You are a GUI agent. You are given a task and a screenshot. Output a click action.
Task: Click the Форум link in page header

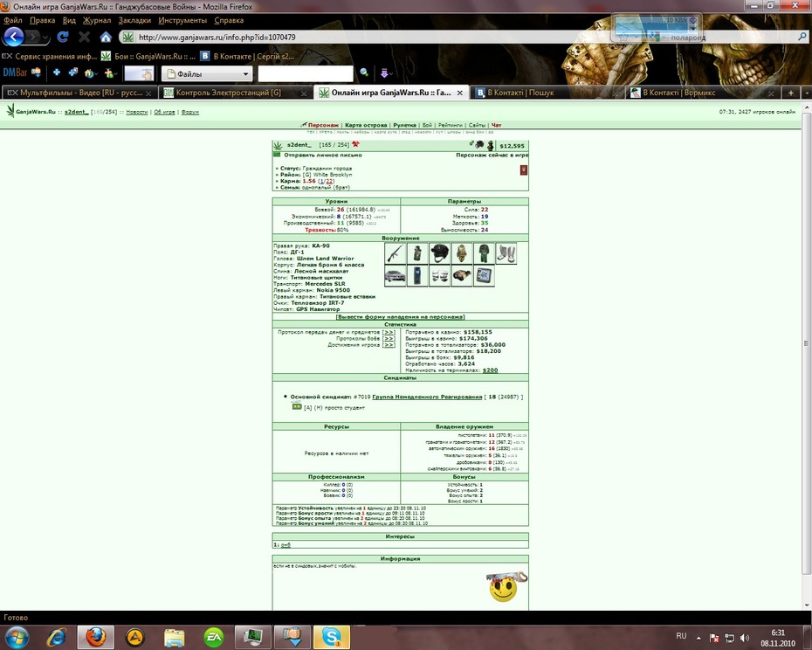click(x=190, y=112)
